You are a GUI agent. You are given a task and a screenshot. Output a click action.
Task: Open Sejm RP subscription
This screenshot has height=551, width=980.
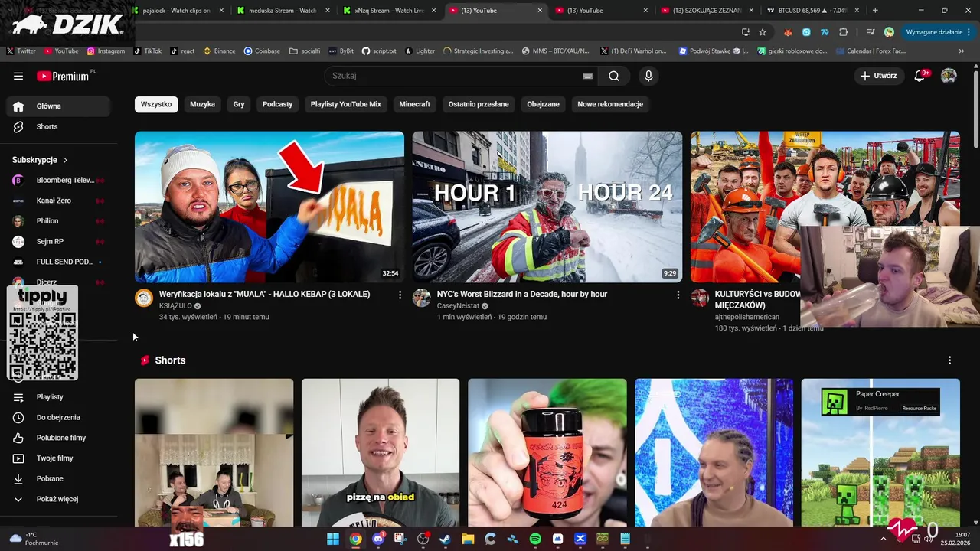pos(58,242)
